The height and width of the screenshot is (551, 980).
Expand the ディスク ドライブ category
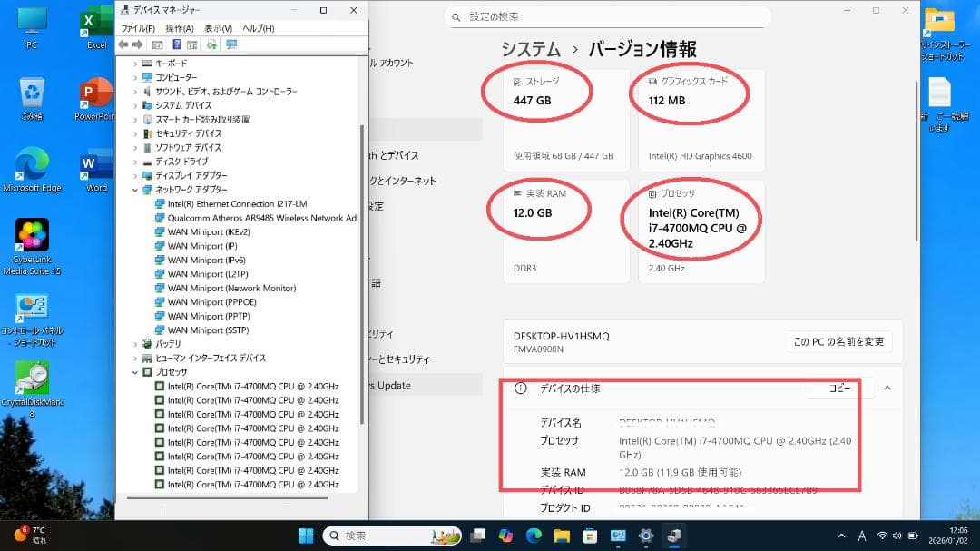136,161
